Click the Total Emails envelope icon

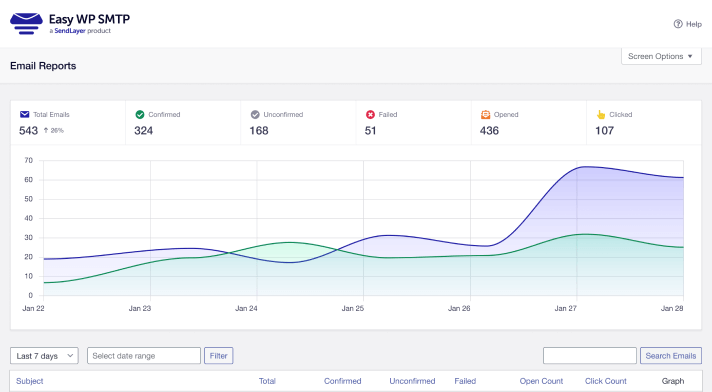click(x=25, y=114)
